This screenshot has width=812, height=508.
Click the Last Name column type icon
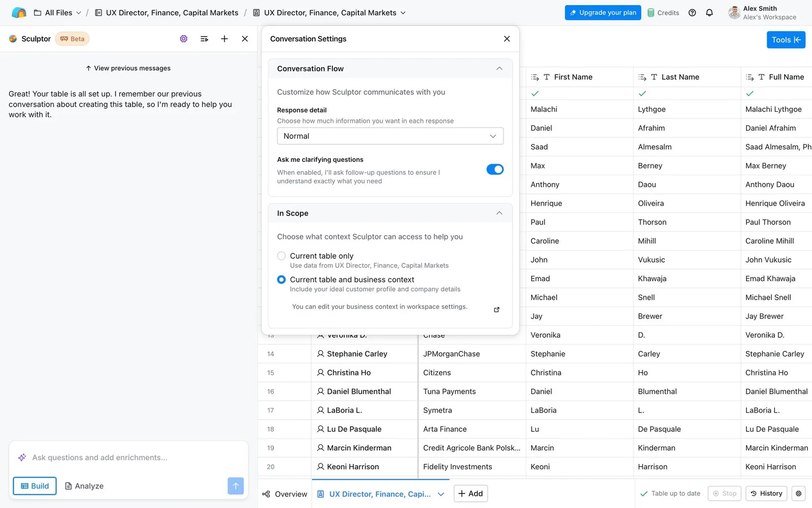(654, 77)
